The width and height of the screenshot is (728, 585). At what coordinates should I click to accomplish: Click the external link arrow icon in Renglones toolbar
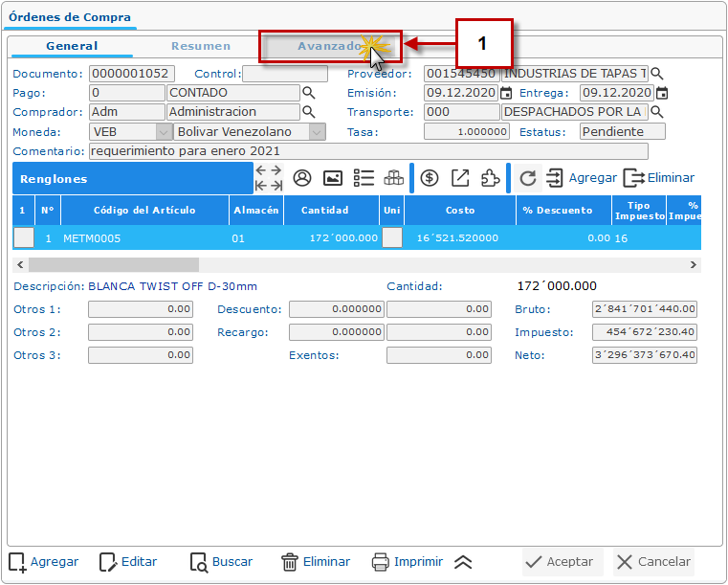tap(460, 178)
